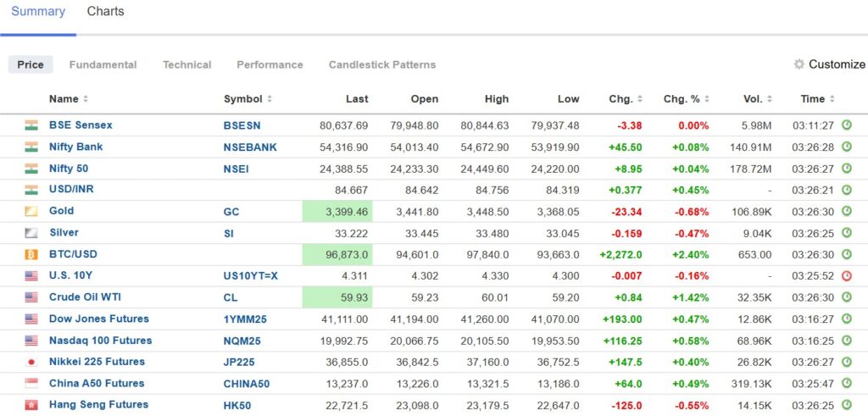Click the green clock icon in China A50 Futures row

pyautogui.click(x=847, y=383)
